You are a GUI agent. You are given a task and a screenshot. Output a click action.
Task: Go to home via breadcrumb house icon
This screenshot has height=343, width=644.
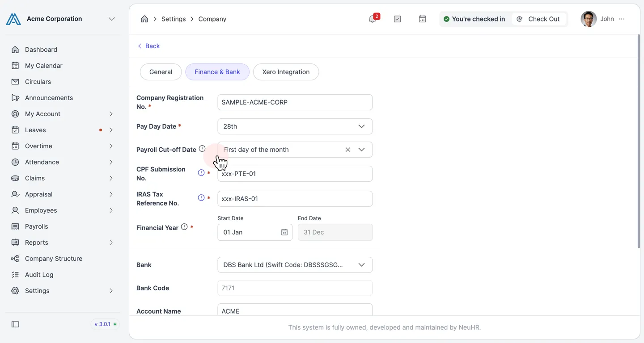point(144,19)
